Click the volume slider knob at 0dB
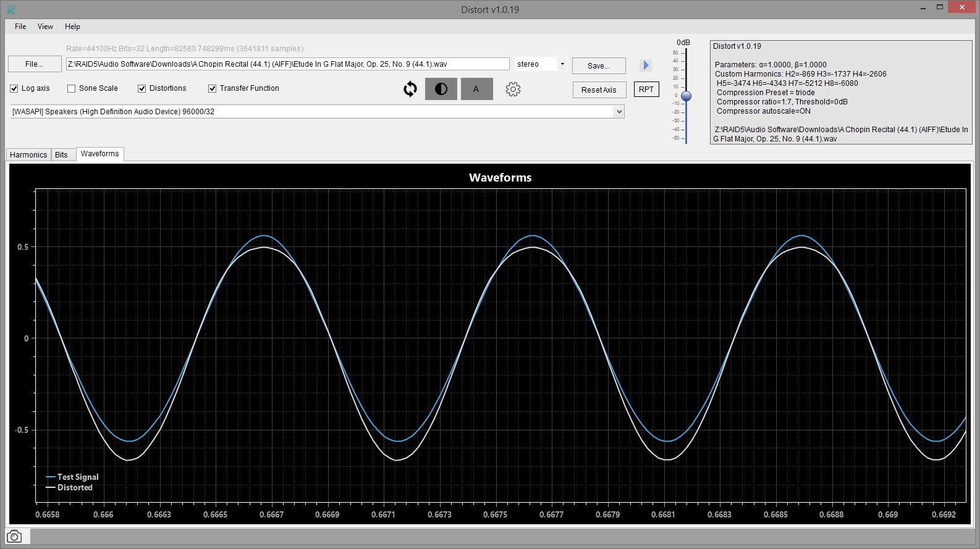The height and width of the screenshot is (549, 980). coord(686,96)
